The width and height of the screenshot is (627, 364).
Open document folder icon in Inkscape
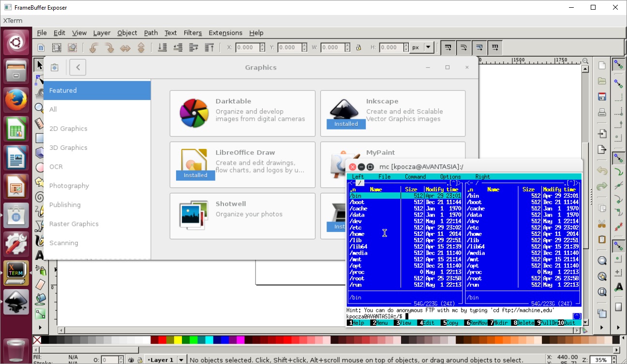pyautogui.click(x=602, y=81)
